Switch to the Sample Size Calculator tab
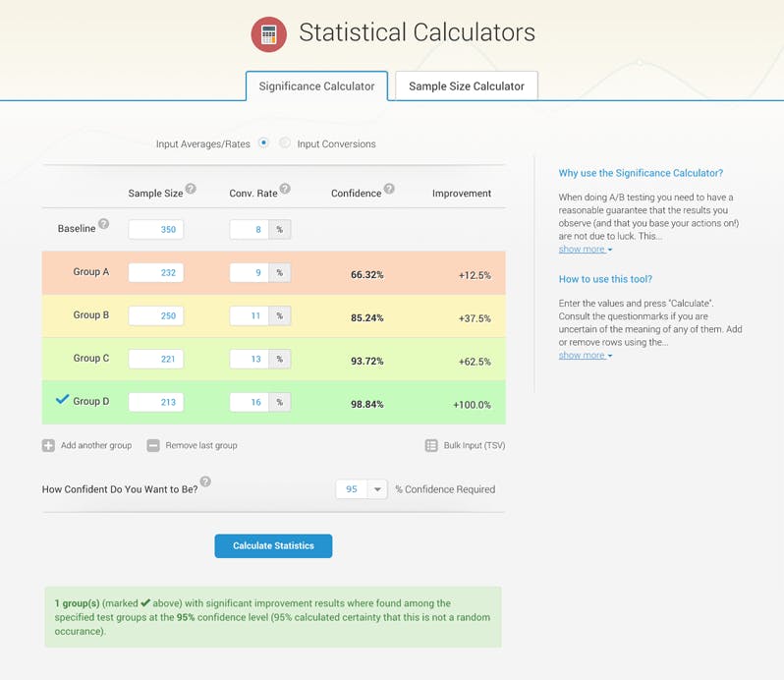 466,86
